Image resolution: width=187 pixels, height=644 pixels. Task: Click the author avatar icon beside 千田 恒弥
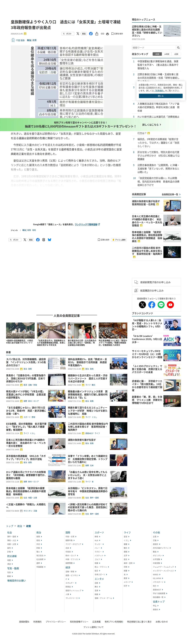click(x=13, y=40)
